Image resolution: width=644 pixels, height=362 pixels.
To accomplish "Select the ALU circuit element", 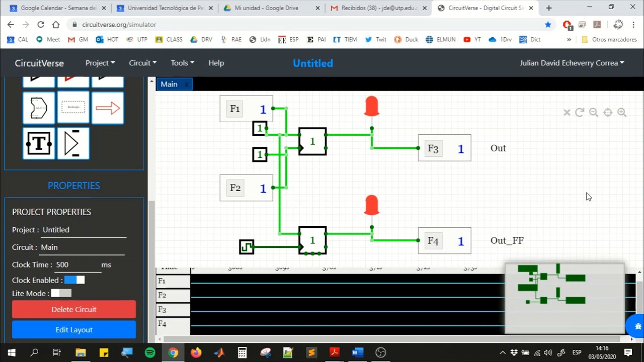I will [39, 108].
